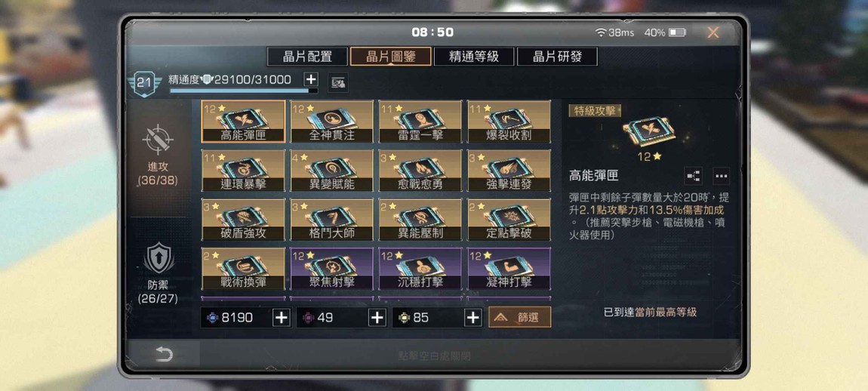This screenshot has width=868, height=391.
Task: Switch to the 精通等級 tab
Action: coord(474,57)
